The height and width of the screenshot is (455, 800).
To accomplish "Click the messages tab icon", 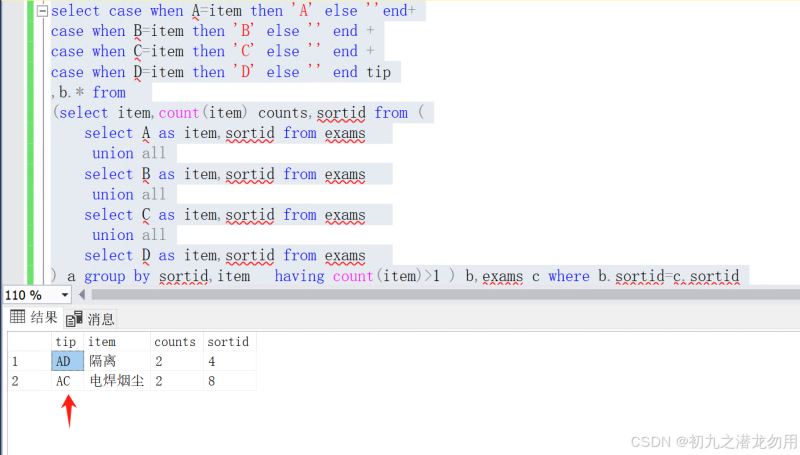I will (74, 319).
